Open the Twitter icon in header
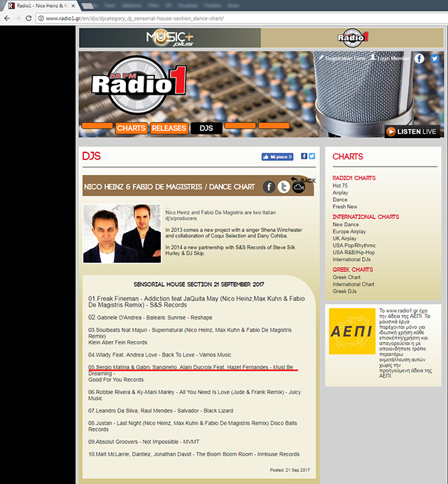448x484 pixels. (x=434, y=58)
